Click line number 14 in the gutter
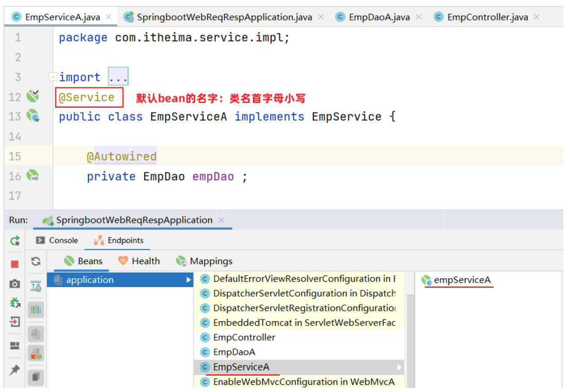 pyautogui.click(x=15, y=136)
